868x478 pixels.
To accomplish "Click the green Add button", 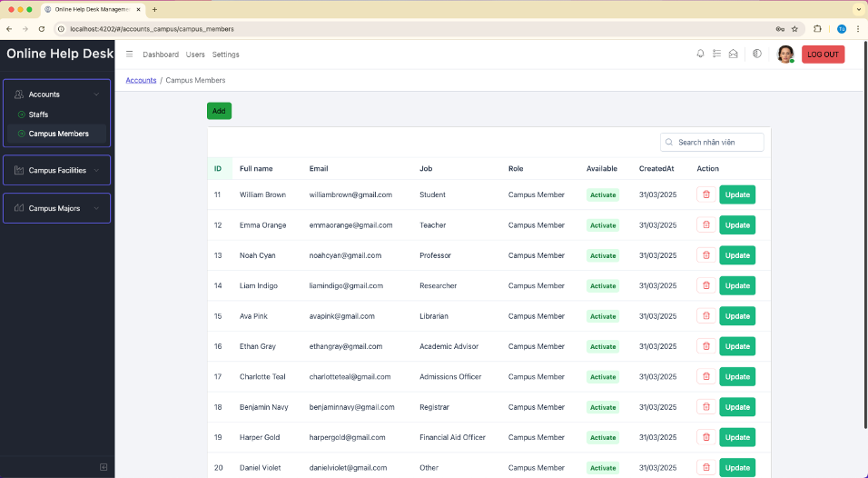I will pos(219,111).
